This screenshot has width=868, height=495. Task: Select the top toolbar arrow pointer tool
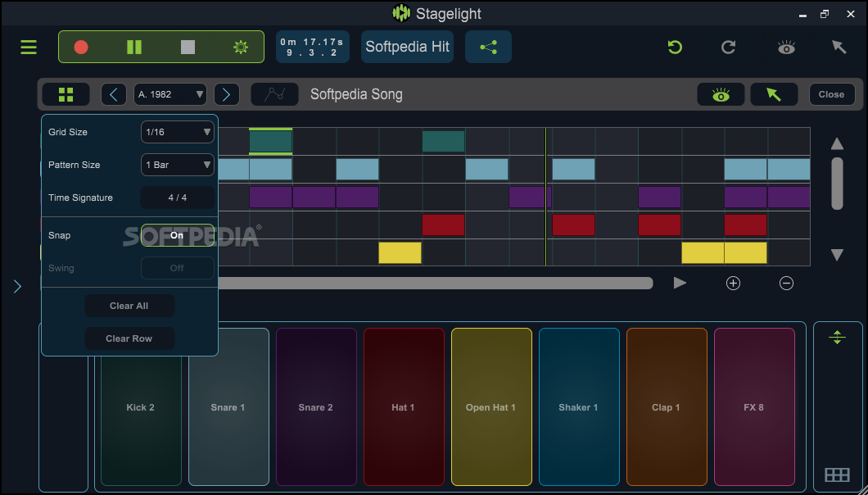(839, 47)
